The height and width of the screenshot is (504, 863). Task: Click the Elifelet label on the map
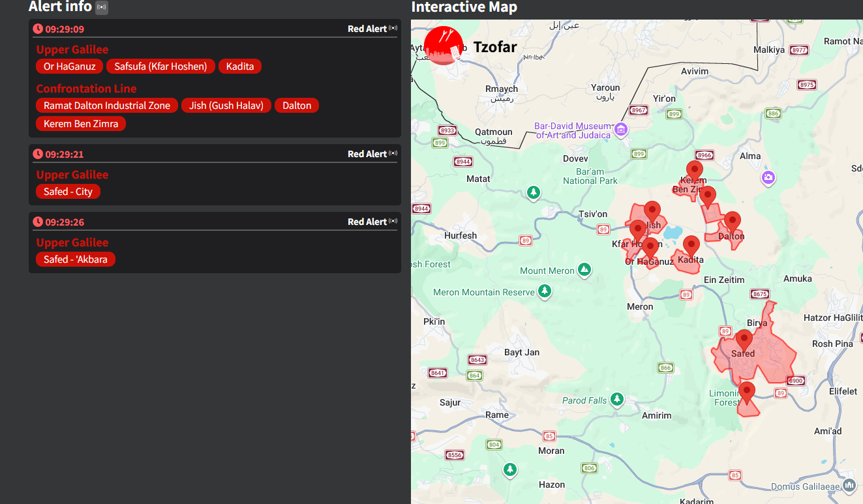pyautogui.click(x=843, y=391)
